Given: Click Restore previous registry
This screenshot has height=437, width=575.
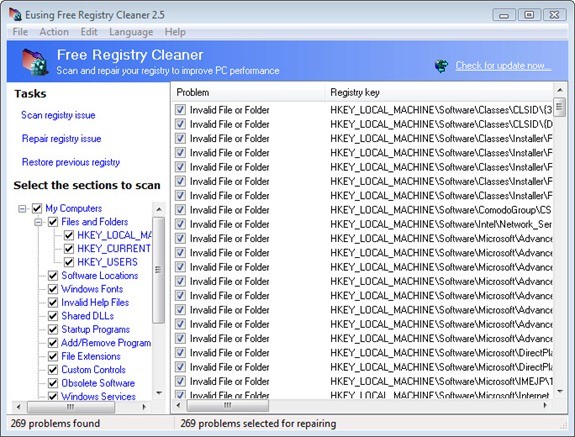Looking at the screenshot, I should [x=71, y=162].
